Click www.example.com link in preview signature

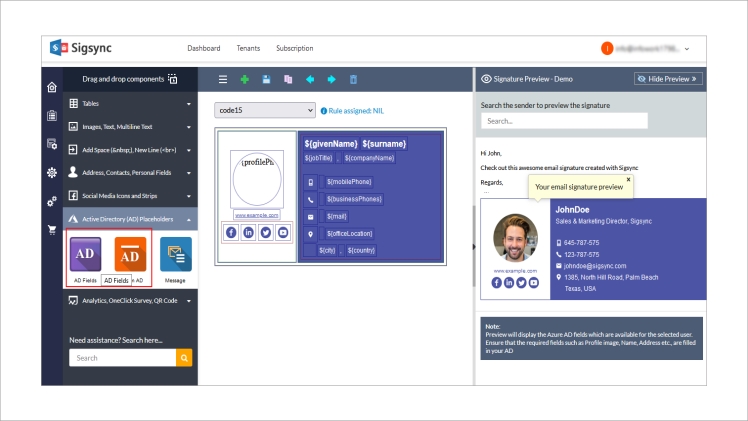coord(515,271)
